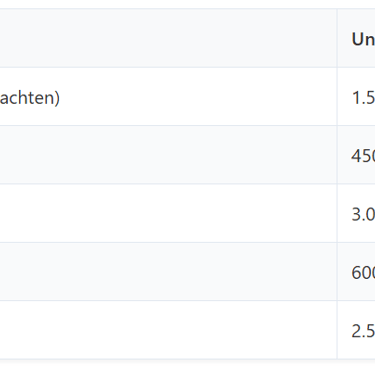The image size is (375, 366).
Task: Click the white space above the table header
Action: (187, 4)
